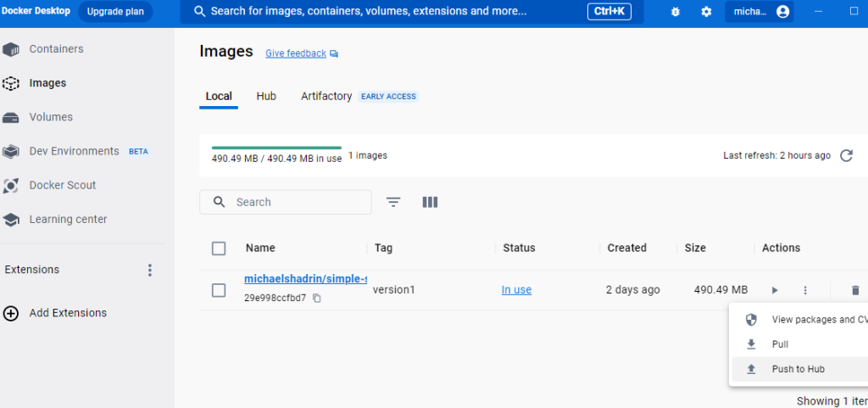Click the version1 tag cell
Screen dimensions: 868x408
(393, 290)
